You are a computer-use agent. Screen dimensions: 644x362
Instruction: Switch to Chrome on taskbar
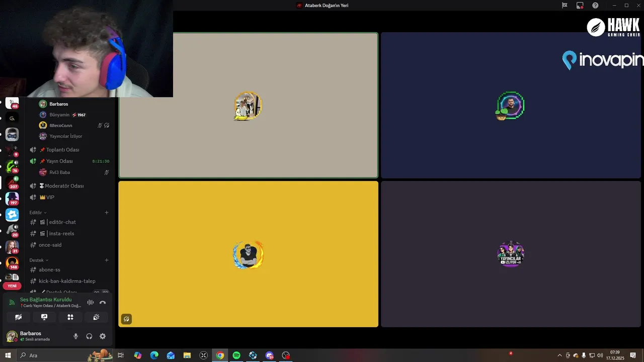(x=220, y=355)
